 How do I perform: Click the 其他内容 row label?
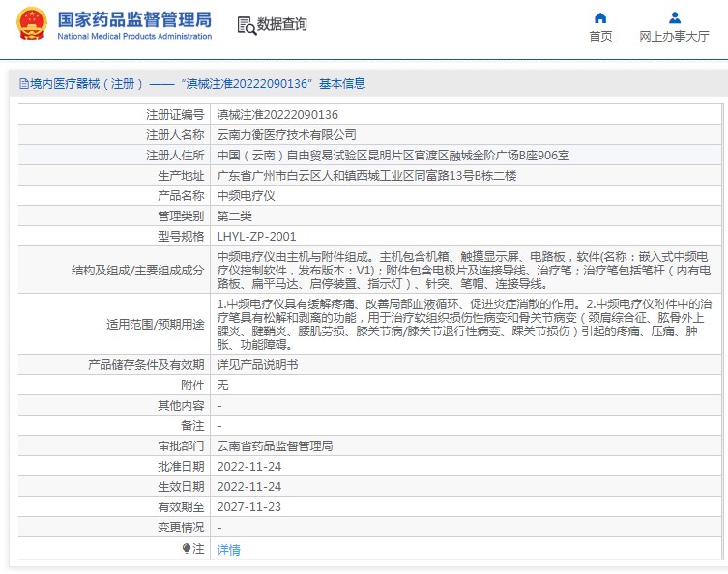(x=181, y=406)
